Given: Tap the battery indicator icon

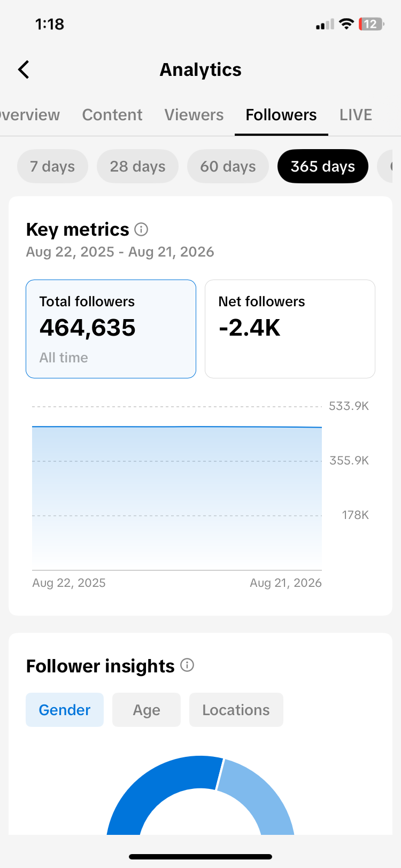Looking at the screenshot, I should point(372,24).
